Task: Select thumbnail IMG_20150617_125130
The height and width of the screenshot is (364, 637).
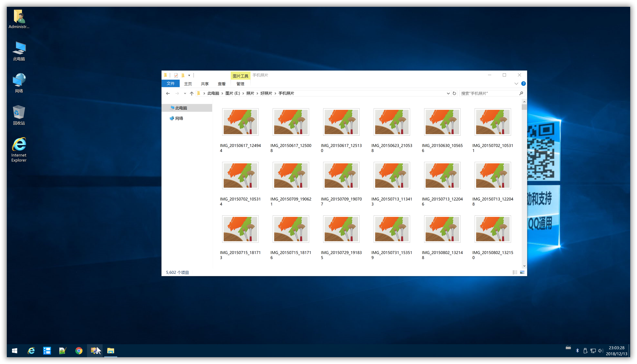Action: coord(341,122)
